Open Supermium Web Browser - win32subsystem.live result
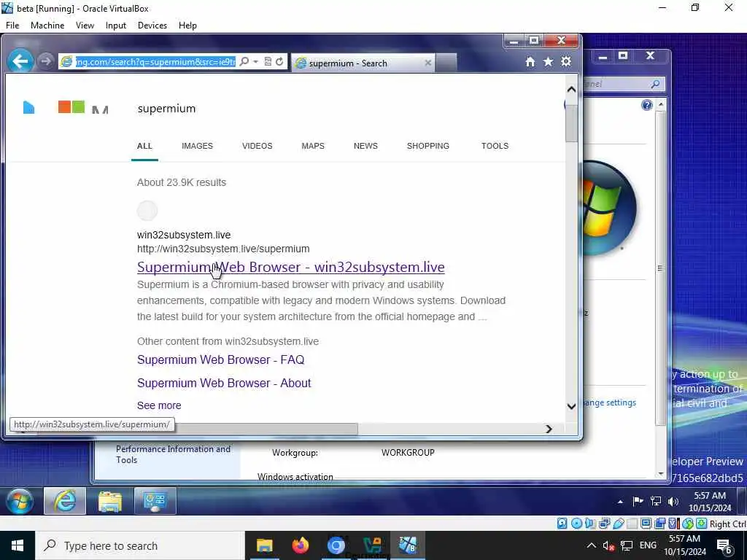The image size is (747, 560). (290, 267)
